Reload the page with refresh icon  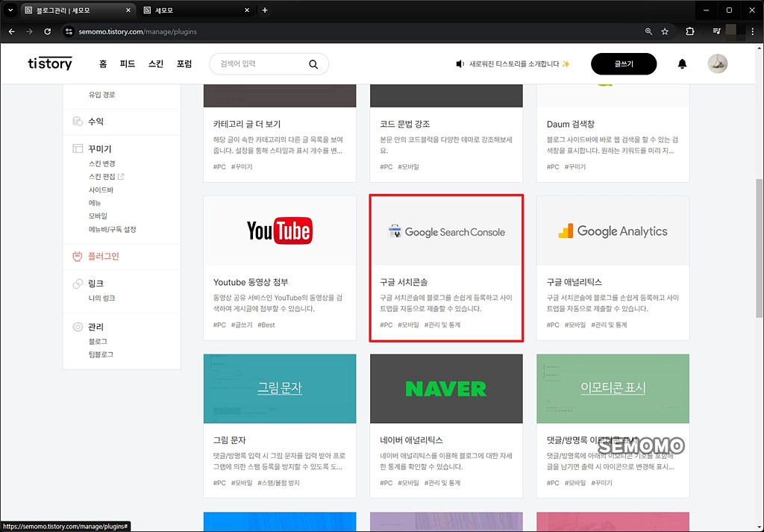click(x=47, y=31)
